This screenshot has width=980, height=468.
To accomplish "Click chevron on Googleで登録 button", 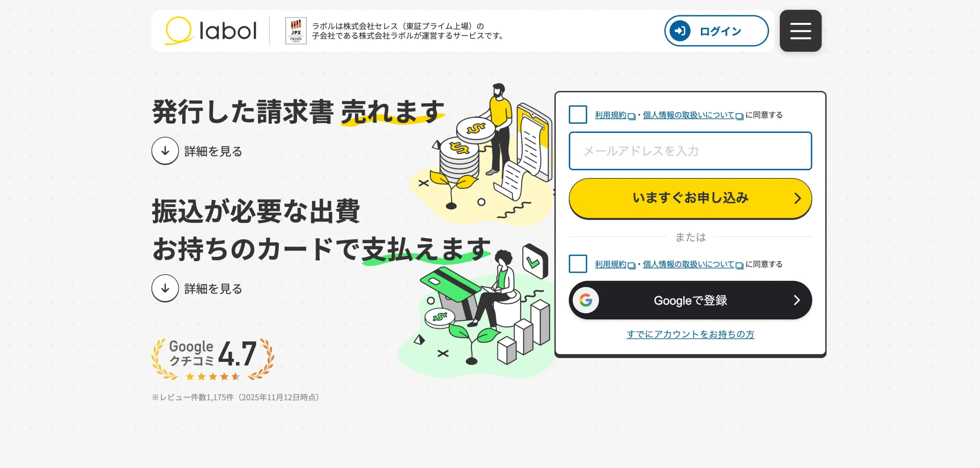I will (x=797, y=300).
